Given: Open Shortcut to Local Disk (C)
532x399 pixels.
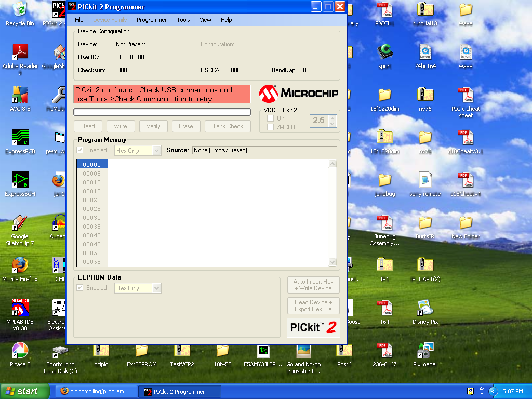Looking at the screenshot, I should point(60,360).
